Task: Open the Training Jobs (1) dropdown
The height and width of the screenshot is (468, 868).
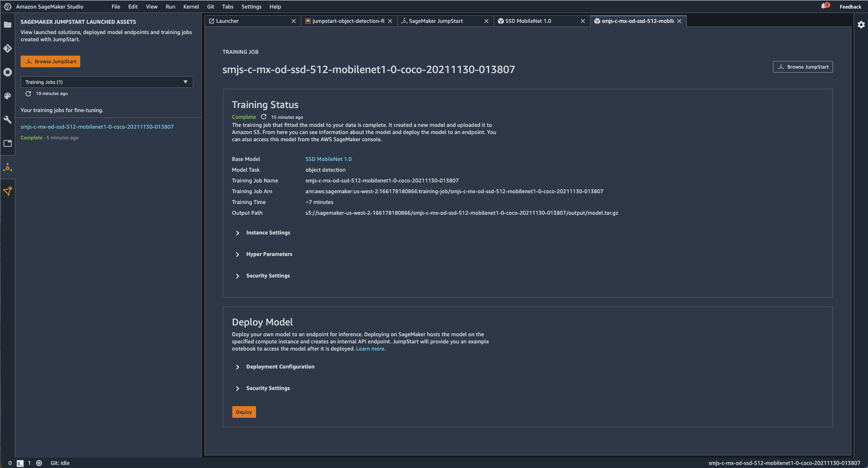Action: [x=107, y=82]
